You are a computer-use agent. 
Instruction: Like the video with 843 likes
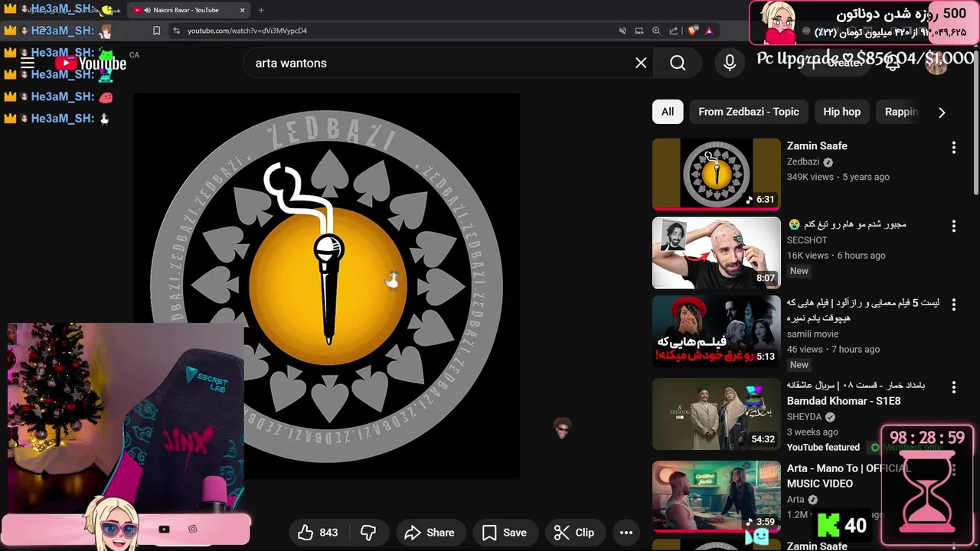coord(318,533)
